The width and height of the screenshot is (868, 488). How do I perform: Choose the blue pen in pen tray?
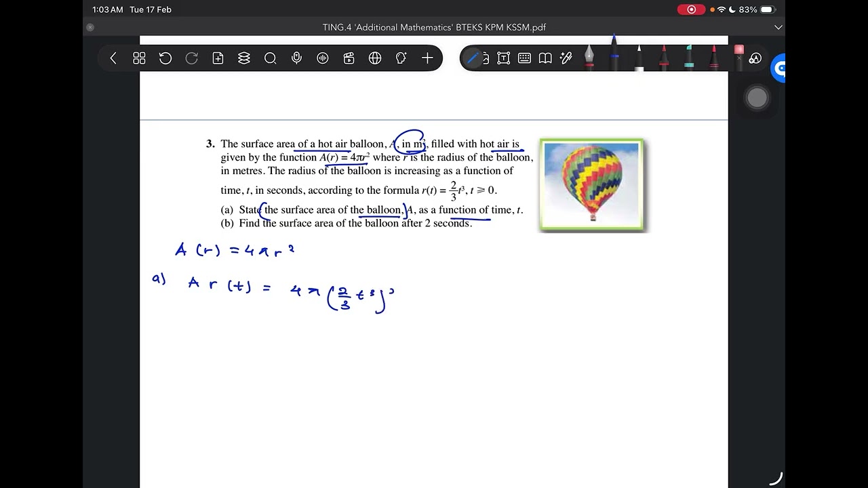click(x=614, y=53)
